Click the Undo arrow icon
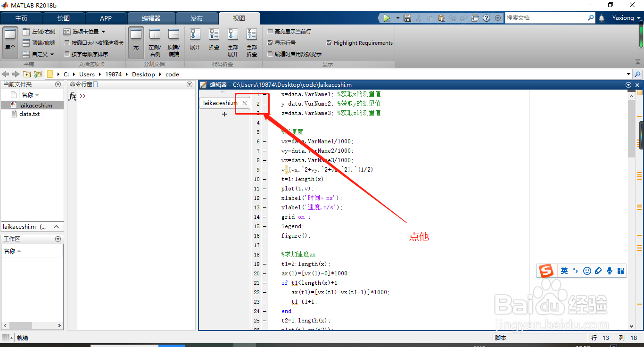Screen dimensions: 644x347 (453, 18)
